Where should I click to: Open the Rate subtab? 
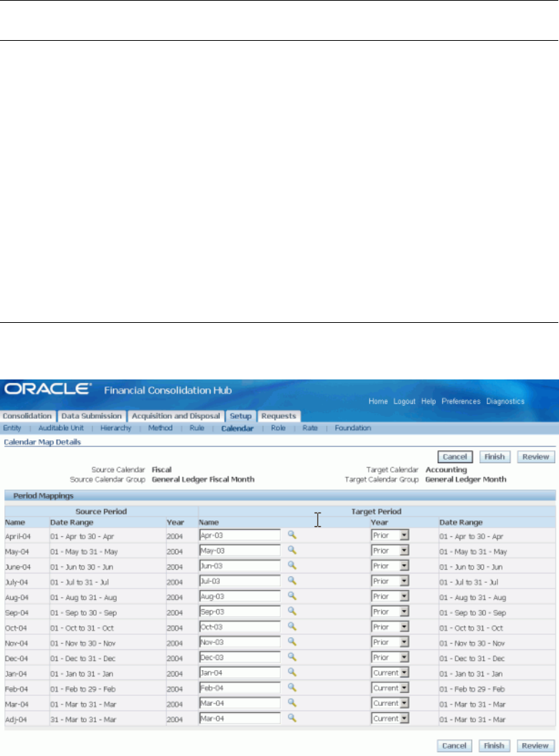tap(310, 427)
